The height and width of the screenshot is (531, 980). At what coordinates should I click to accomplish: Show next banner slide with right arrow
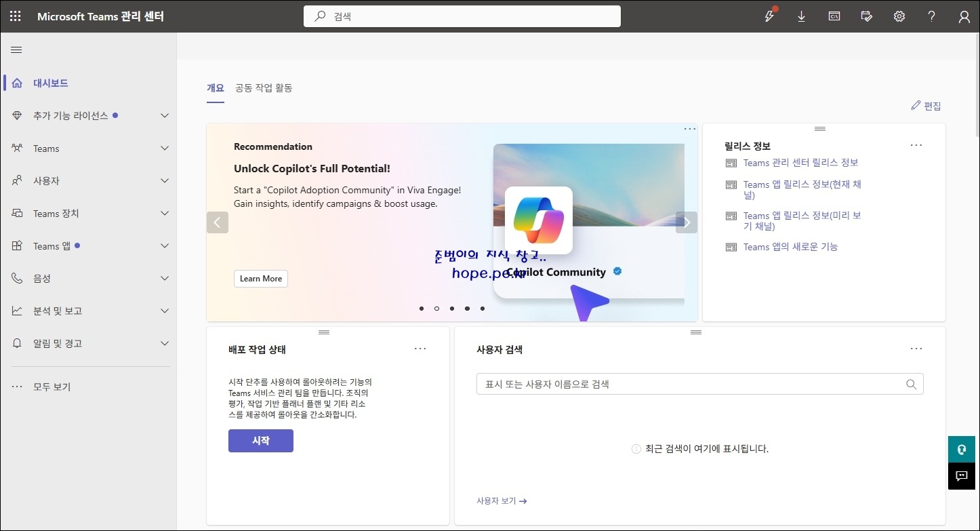687,222
